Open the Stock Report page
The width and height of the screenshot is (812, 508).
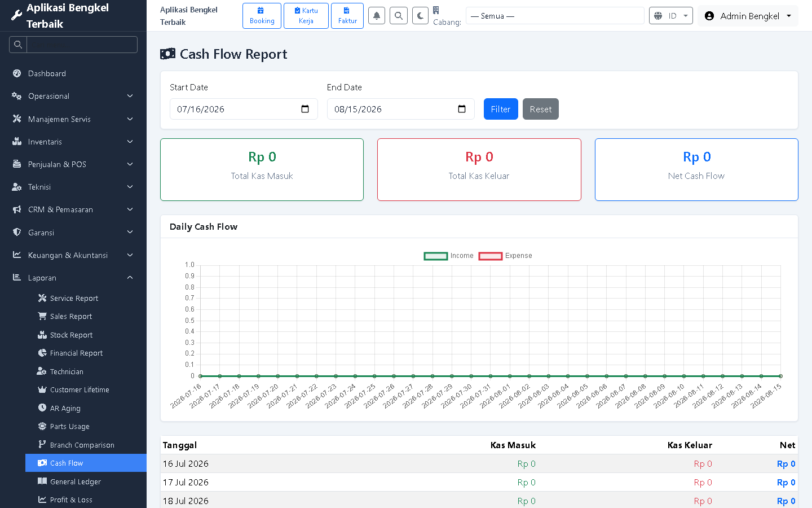tap(86, 335)
